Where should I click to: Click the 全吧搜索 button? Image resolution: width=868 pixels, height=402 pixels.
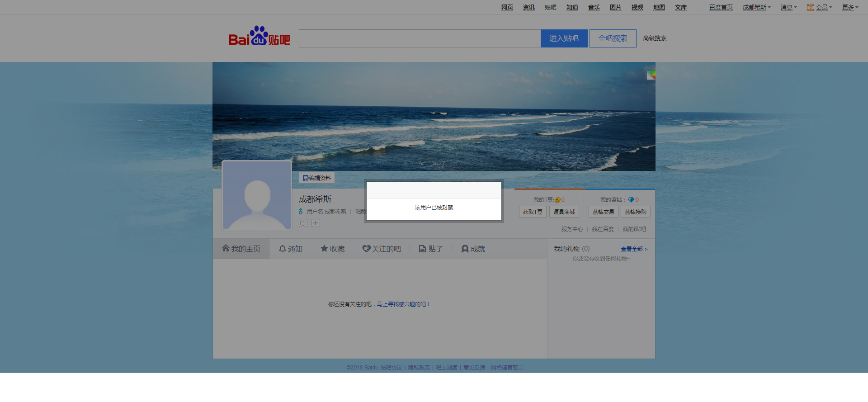click(613, 38)
